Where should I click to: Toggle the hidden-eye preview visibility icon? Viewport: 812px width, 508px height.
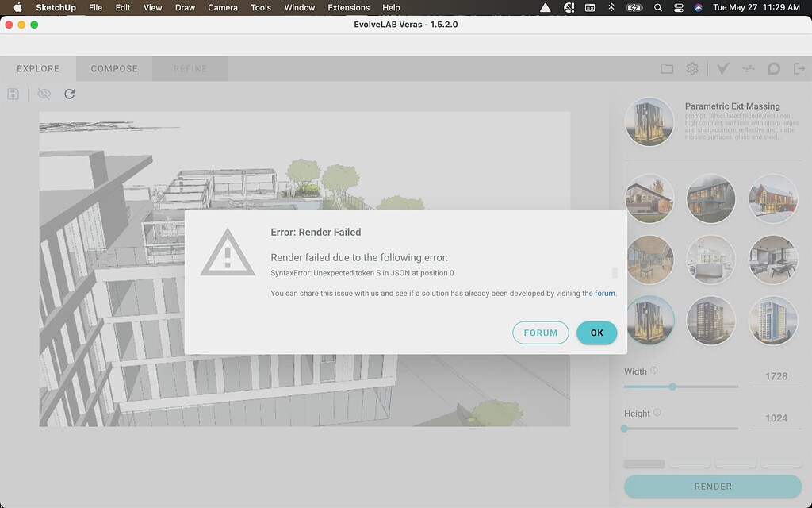point(44,94)
